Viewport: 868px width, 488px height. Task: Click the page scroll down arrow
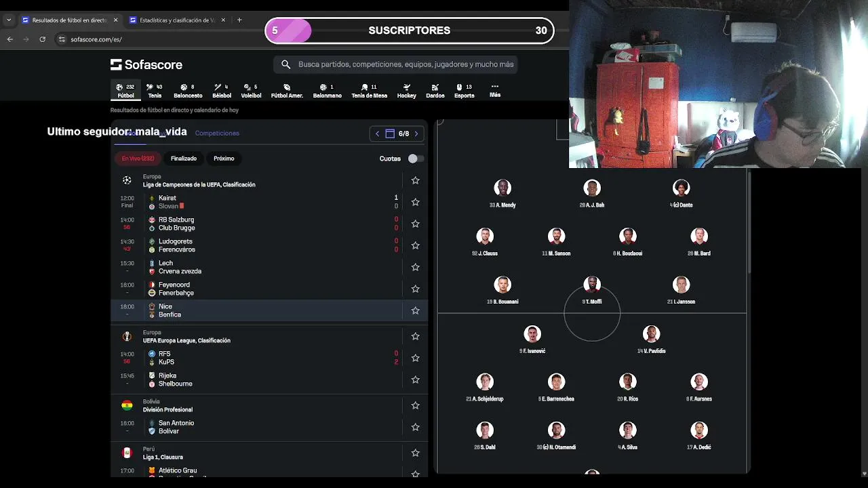[863, 473]
